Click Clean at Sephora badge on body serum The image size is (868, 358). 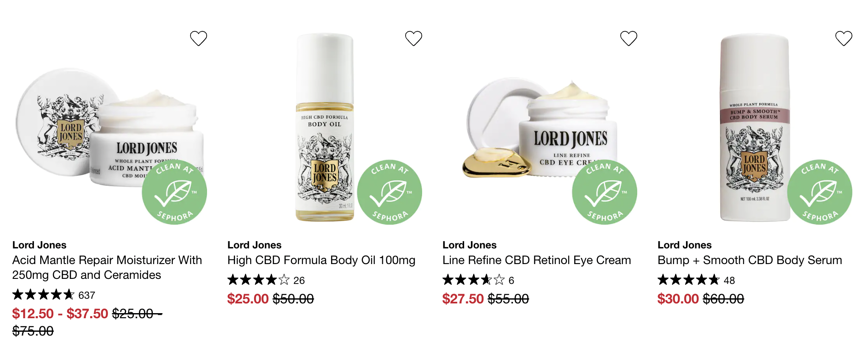820,192
